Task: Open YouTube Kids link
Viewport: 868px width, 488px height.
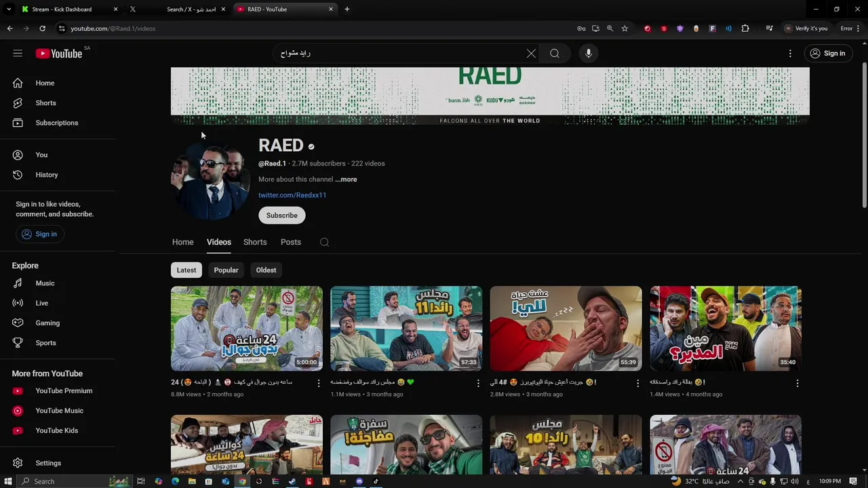Action: click(58, 430)
